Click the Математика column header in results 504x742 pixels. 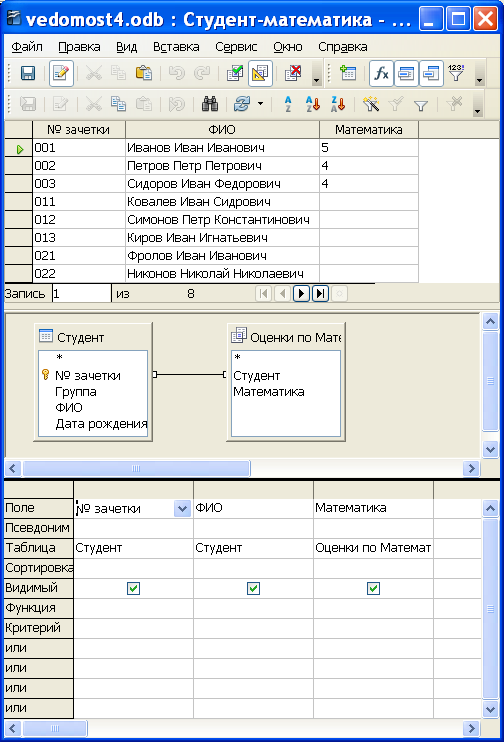point(369,130)
